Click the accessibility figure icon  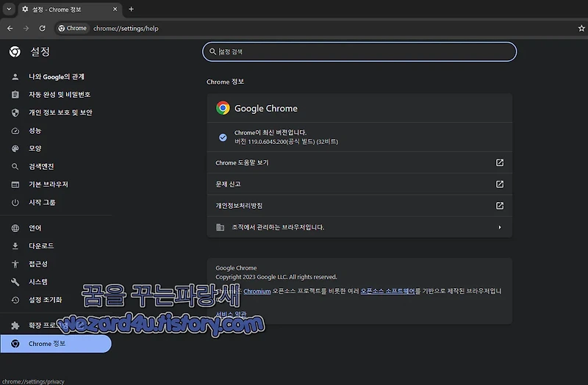pos(15,264)
